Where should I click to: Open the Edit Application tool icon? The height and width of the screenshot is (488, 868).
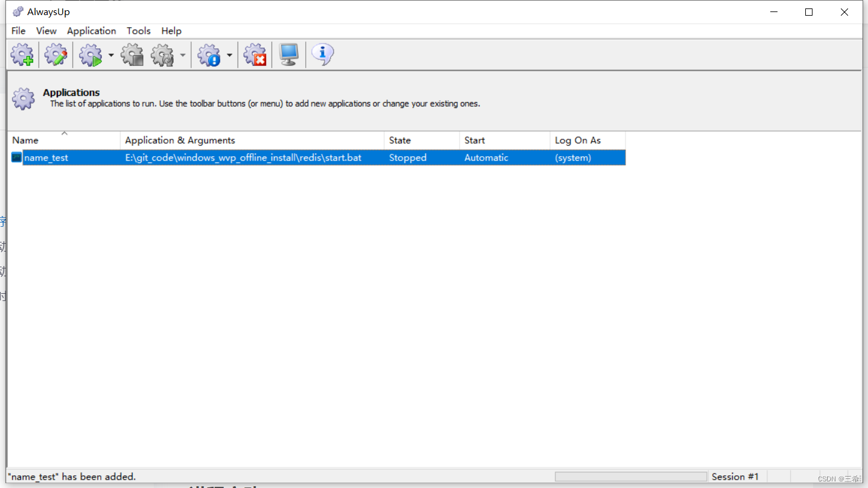pos(55,54)
